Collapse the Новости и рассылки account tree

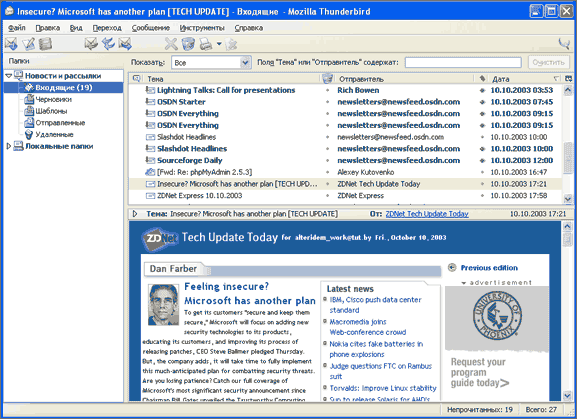(8, 76)
